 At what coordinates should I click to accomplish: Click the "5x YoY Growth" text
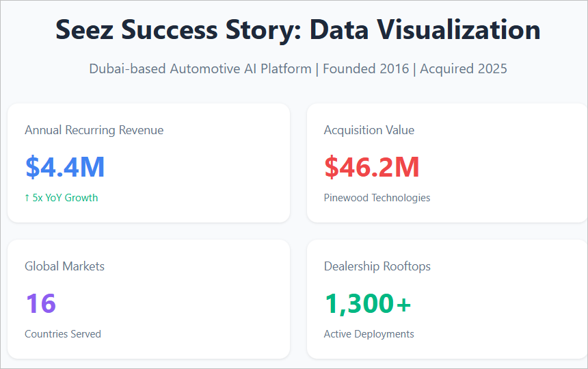[66, 198]
